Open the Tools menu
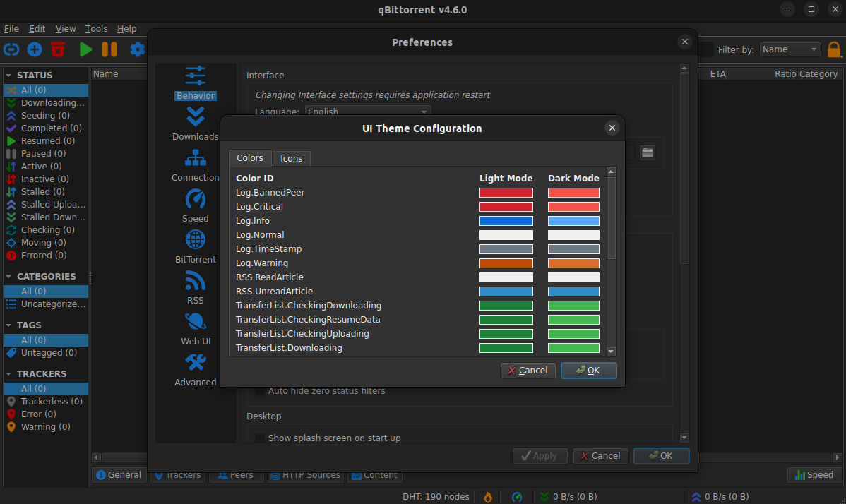The width and height of the screenshot is (846, 504). 96,29
